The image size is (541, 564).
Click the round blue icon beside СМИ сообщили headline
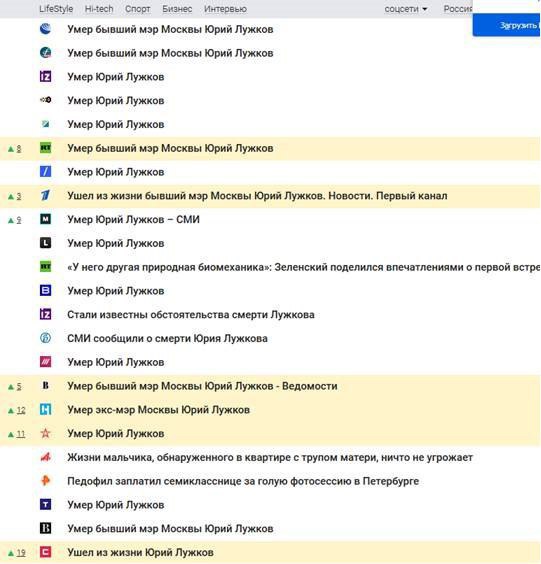pyautogui.click(x=45, y=338)
